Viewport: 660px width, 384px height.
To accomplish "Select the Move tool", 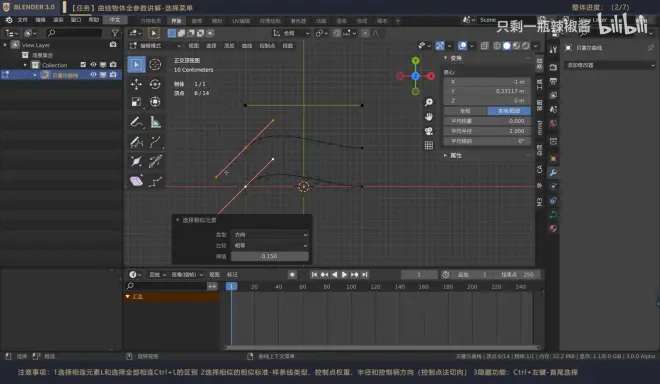I will tap(136, 84).
